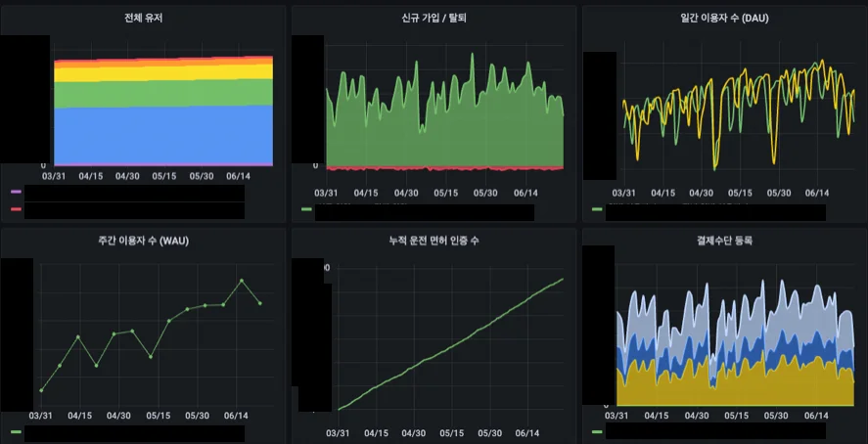Toggle green legend series in 결제수단 등록 panel
Viewport: 868px width, 444px height.
597,431
